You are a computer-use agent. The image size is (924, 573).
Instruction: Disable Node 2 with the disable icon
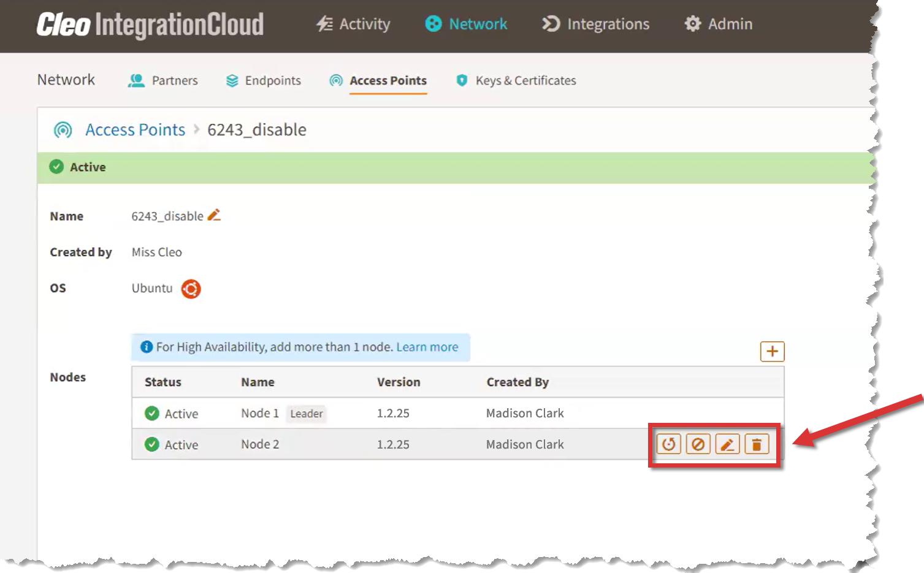pyautogui.click(x=698, y=444)
